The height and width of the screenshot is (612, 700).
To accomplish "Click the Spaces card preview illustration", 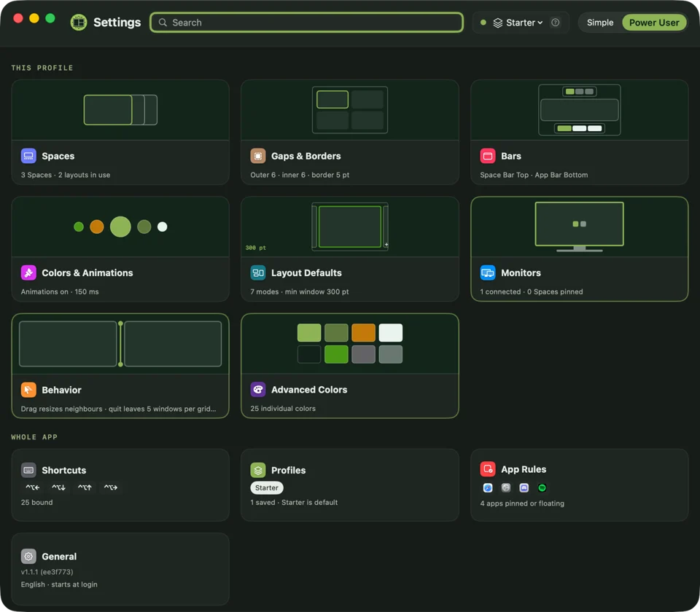I will click(x=120, y=110).
